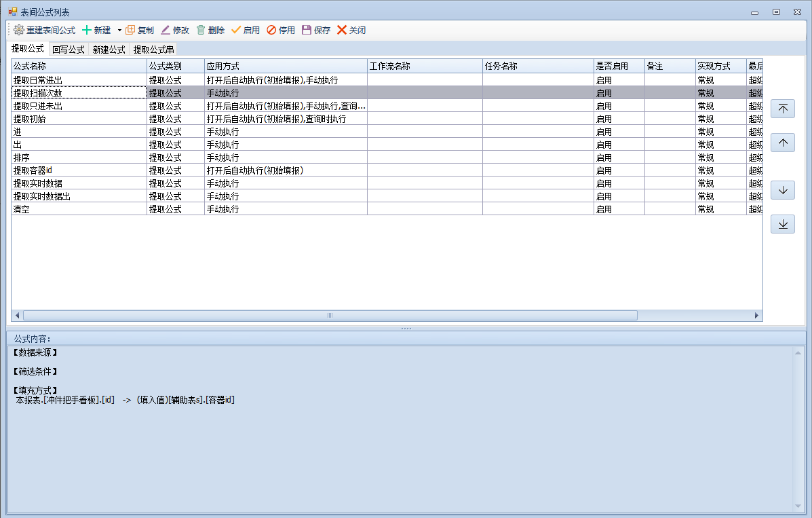Switch to the 回写公式 tab
Screen dimensions: 812x518
[69, 50]
